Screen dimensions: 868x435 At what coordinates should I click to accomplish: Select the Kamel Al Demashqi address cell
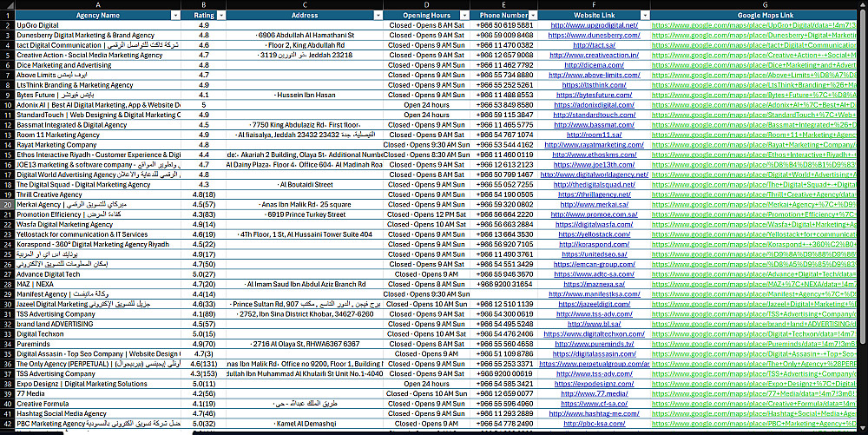[x=305, y=424]
